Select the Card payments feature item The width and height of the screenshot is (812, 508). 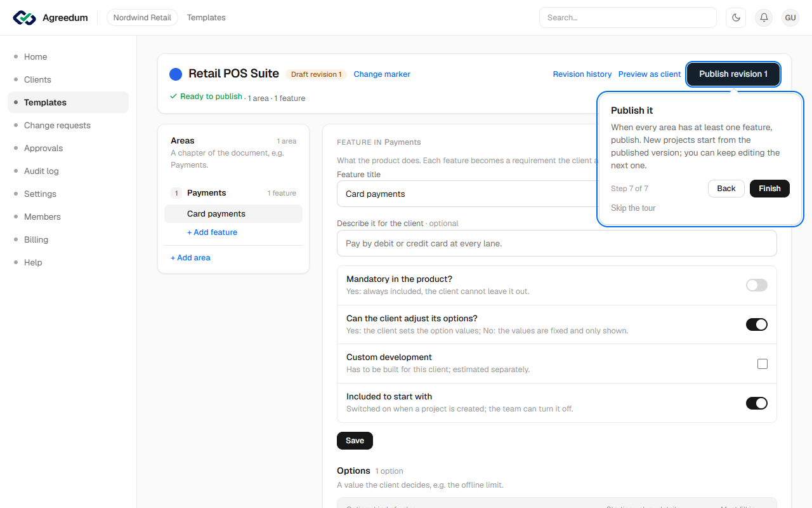(233, 214)
